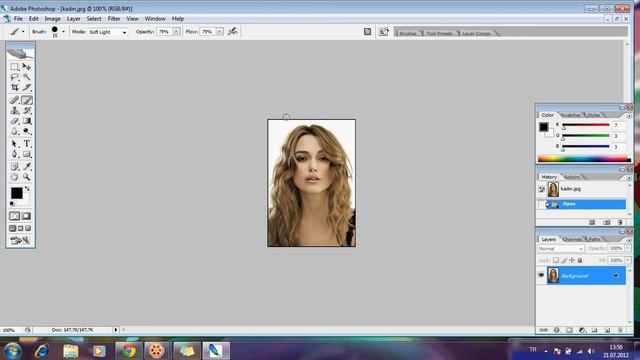
Task: Switch to Standard editing mode
Action: coord(15,216)
